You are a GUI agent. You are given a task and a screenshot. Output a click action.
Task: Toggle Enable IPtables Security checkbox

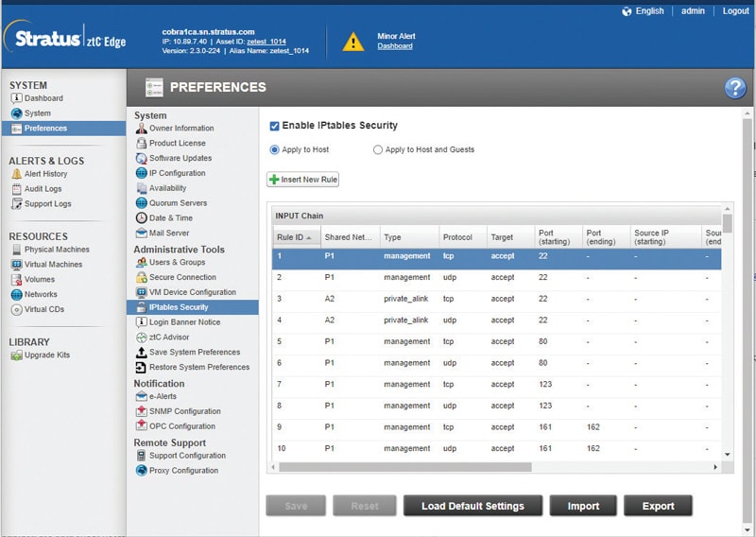(274, 126)
